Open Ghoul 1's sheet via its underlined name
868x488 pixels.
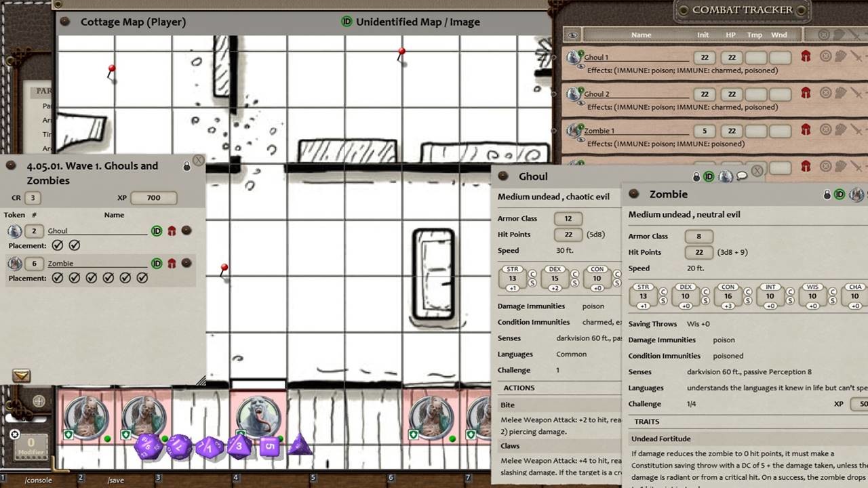click(595, 57)
